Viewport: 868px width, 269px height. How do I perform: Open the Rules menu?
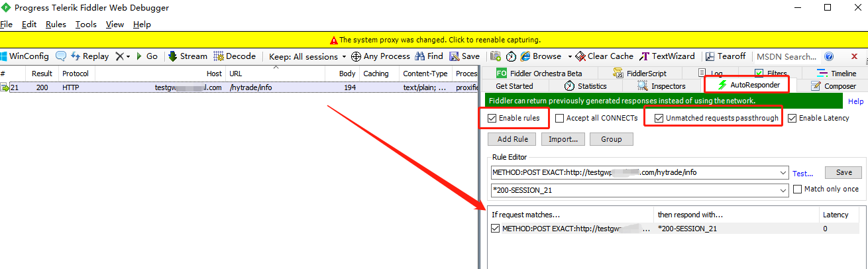click(x=56, y=25)
